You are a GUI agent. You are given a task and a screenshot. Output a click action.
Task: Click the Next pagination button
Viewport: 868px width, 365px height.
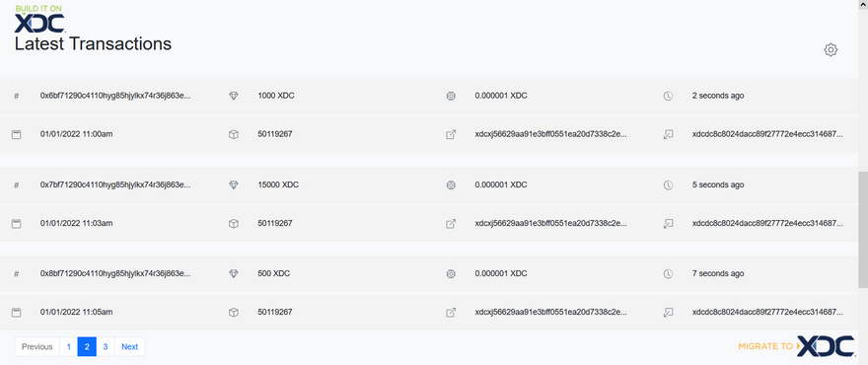(x=129, y=346)
